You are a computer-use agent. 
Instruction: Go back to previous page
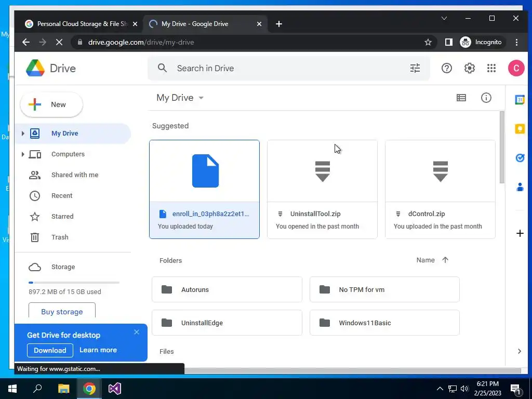(x=26, y=42)
